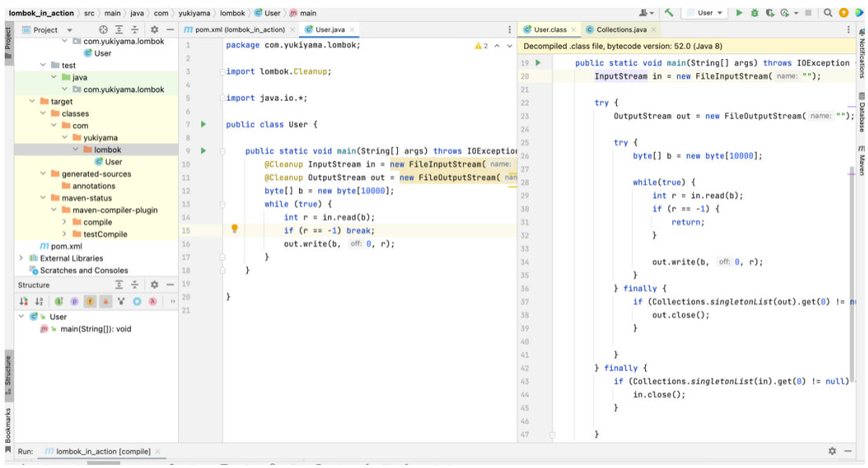
Task: Switch to pom.xml (lombok_in_action) tab
Action: 239,29
